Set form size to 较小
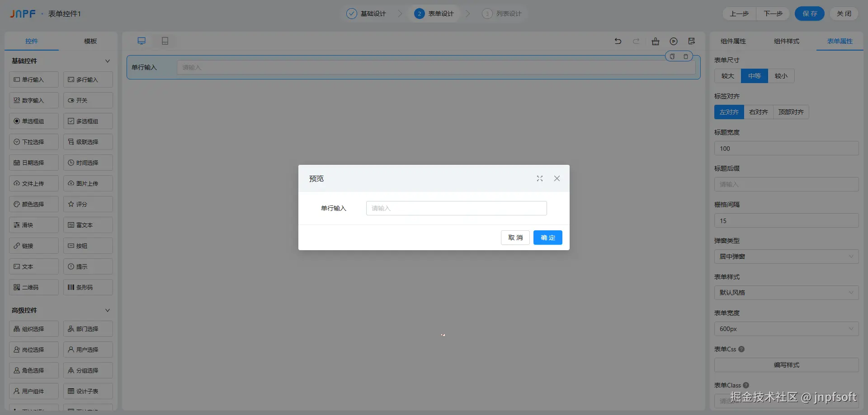This screenshot has height=415, width=868. click(x=781, y=76)
